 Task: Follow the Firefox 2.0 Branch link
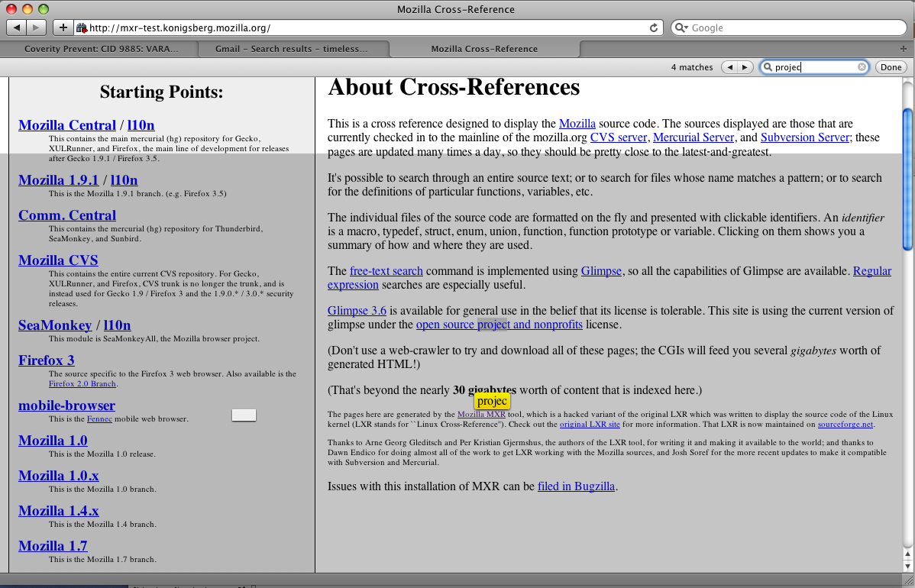82,384
